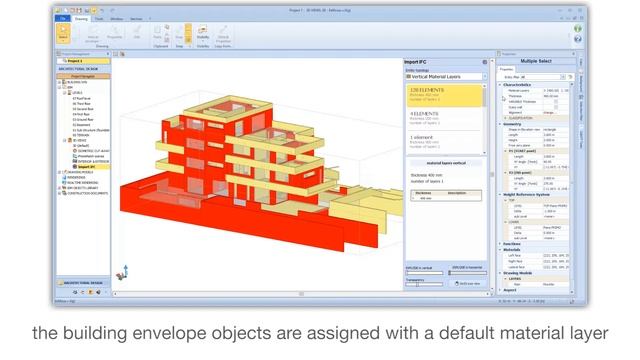
Task: Collapse the 3D VIEWS tree node
Action: 64,140
